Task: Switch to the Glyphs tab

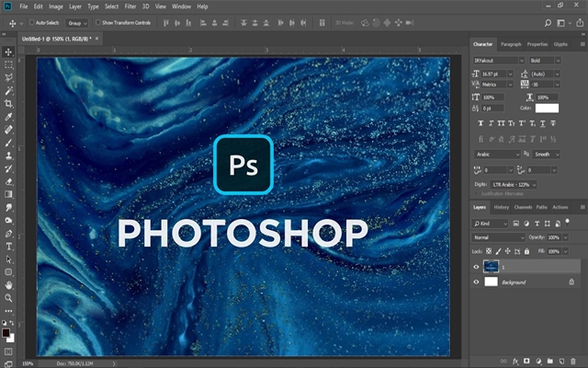Action: 560,44
